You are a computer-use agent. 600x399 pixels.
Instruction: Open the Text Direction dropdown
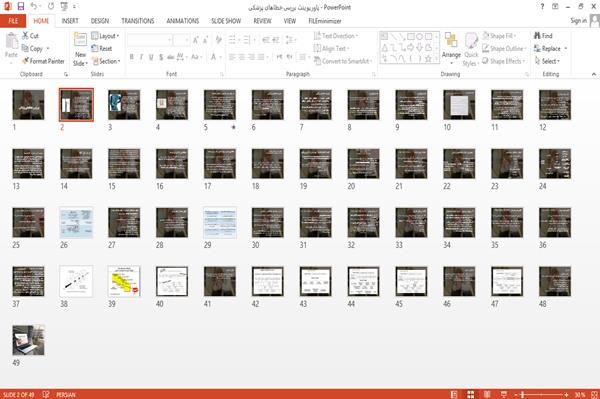click(336, 36)
